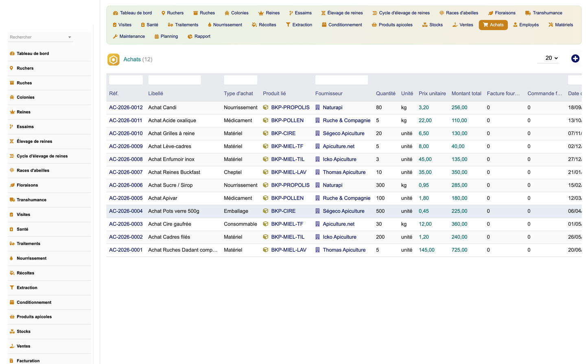
Task: Click the product box icon beside BKP-PROPOLIS in row AC-2026-0012
Action: pos(266,107)
